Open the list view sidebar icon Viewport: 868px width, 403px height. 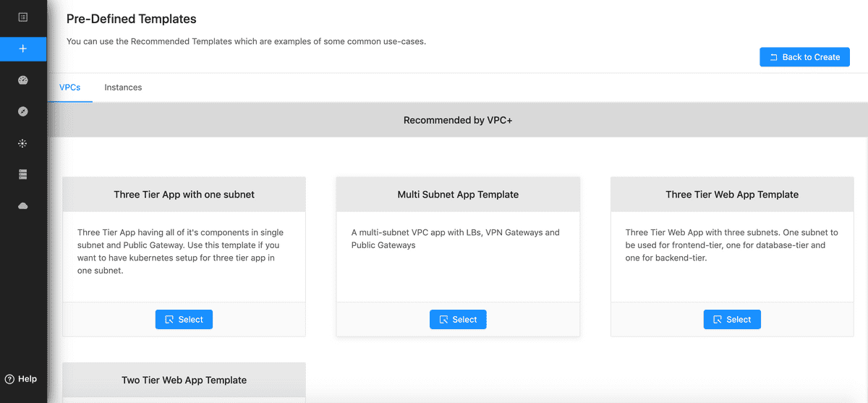point(23,17)
